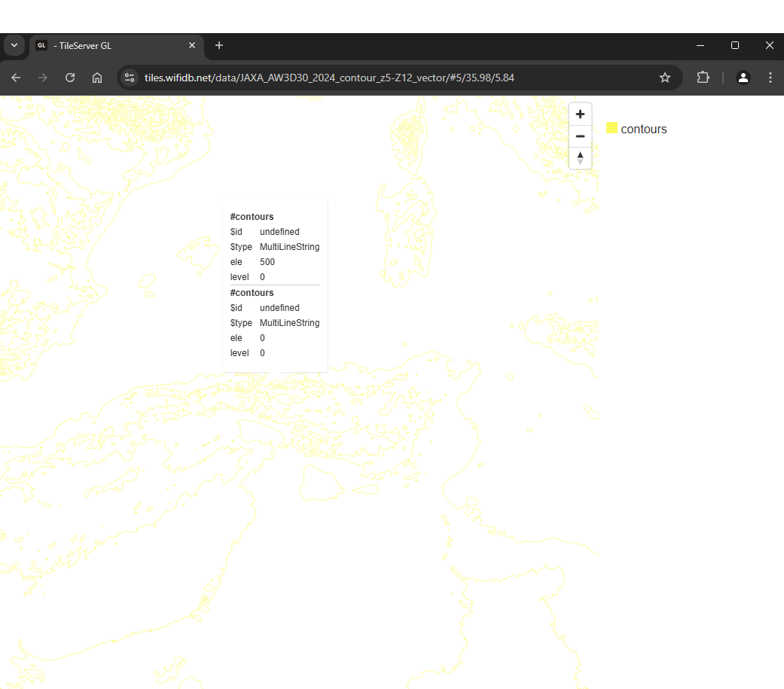Reload the current page
The image size is (784, 689).
[70, 78]
